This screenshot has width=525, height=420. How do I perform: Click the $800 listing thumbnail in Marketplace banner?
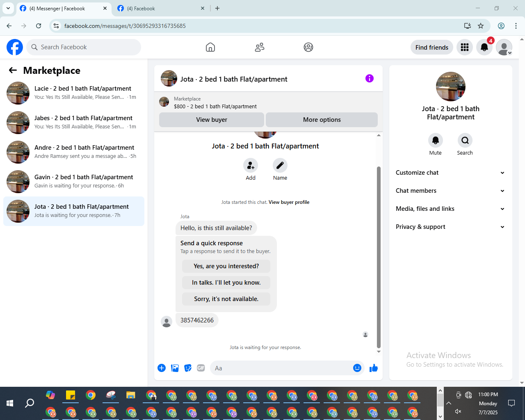(x=164, y=102)
